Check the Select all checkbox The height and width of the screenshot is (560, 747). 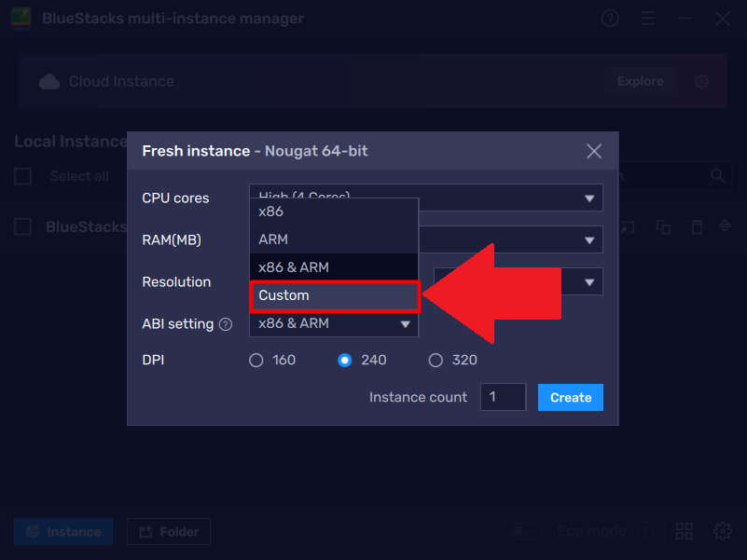[23, 176]
